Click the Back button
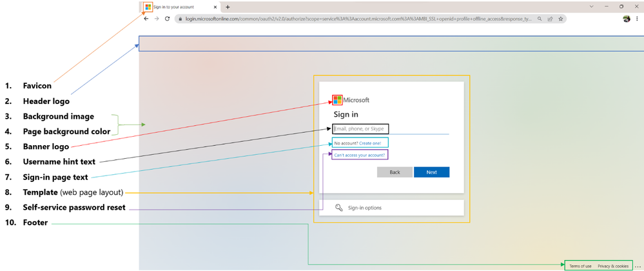644x271 pixels. tap(395, 172)
